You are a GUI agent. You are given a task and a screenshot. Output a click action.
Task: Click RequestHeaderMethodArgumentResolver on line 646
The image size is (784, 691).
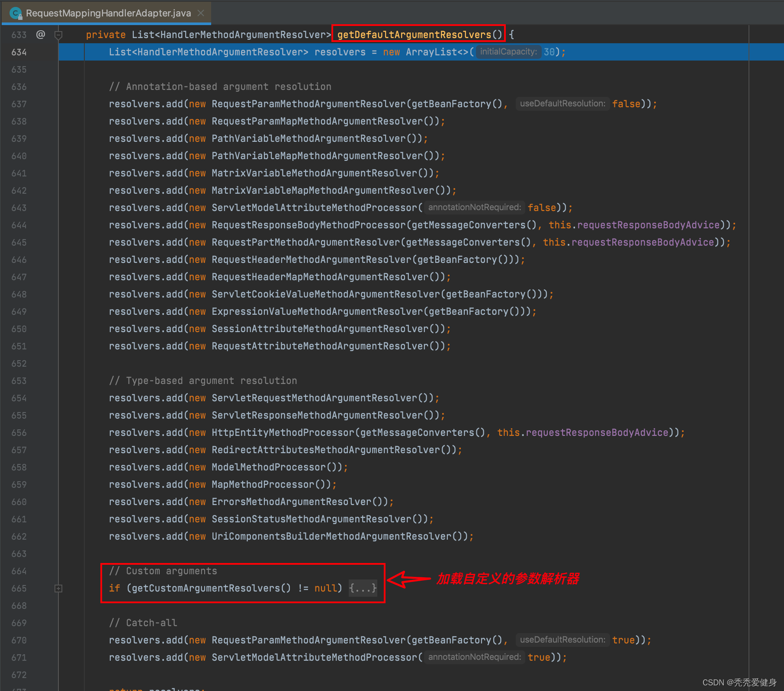[312, 259]
